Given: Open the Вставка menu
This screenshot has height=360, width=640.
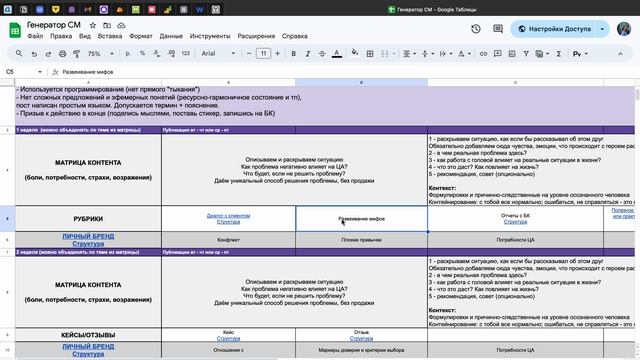Looking at the screenshot, I should (110, 36).
